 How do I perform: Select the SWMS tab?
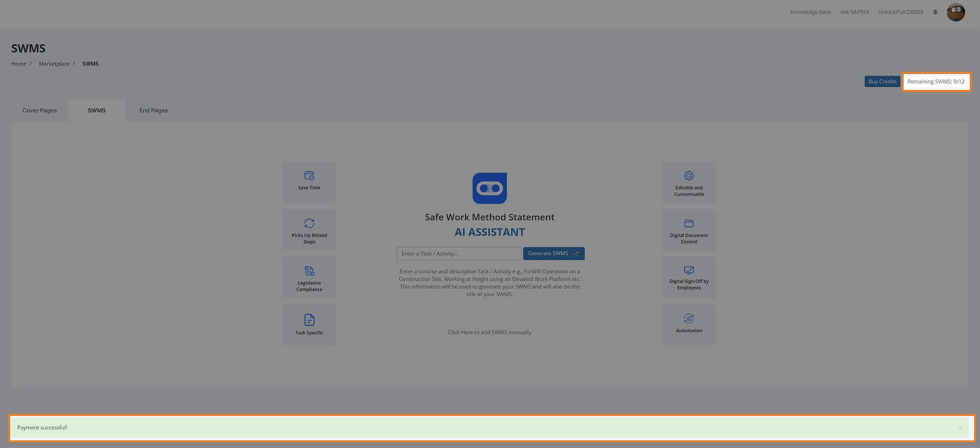(x=96, y=110)
